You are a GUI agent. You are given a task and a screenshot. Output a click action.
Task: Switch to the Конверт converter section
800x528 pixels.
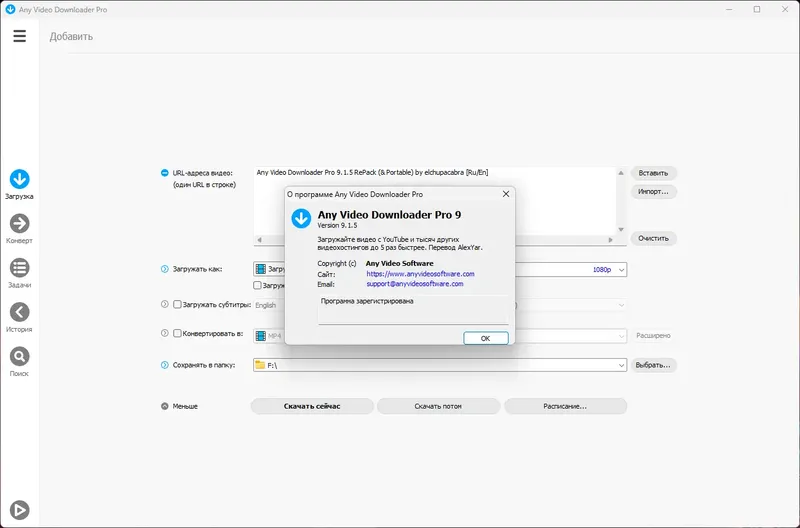point(19,229)
